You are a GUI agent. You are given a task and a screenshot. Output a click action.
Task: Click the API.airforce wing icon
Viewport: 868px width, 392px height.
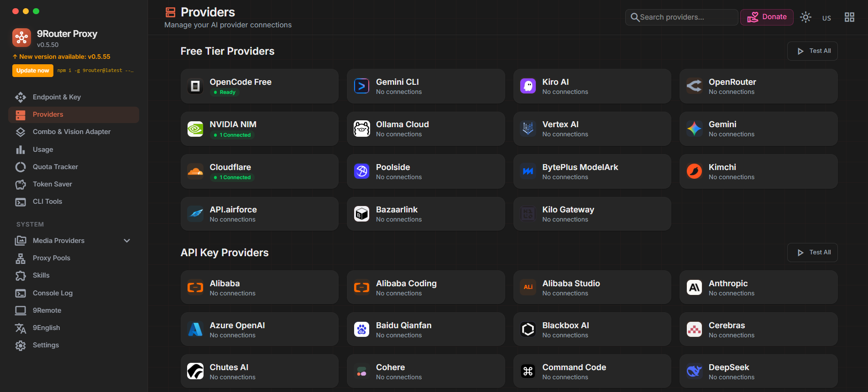[195, 214]
